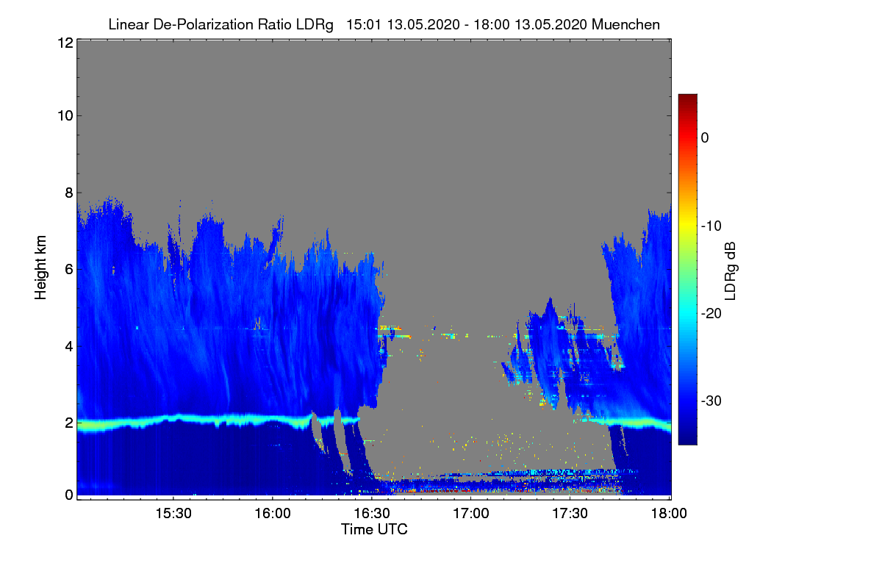This screenshot has width=882, height=588.
Task: Click the '-10' colorbar tick label
Action: [x=712, y=226]
